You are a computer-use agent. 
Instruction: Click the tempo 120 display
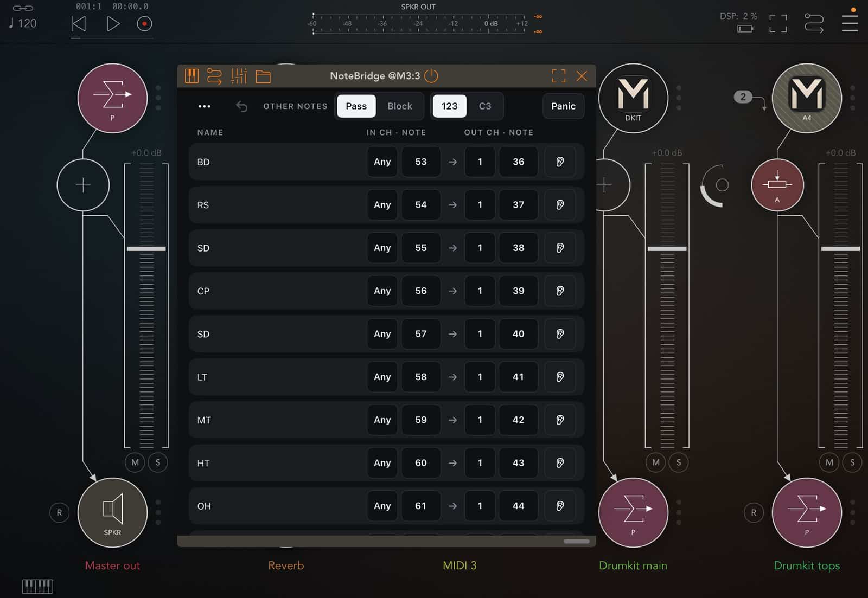point(23,23)
